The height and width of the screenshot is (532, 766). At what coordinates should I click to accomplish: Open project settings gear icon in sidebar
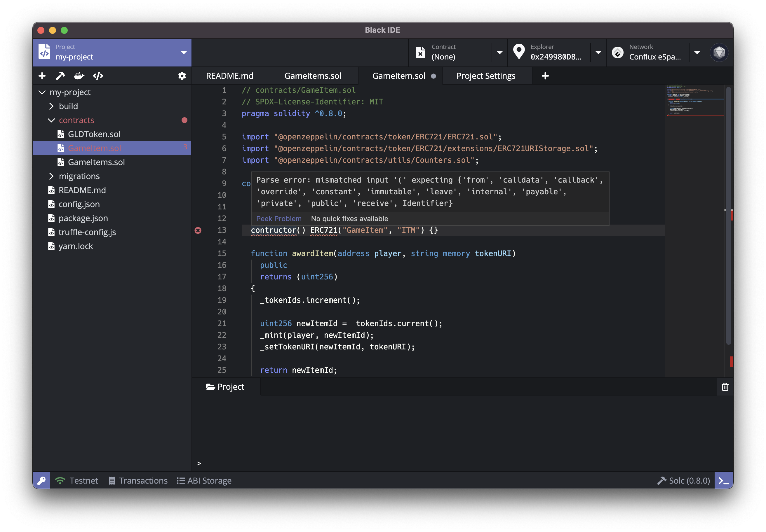pos(182,76)
